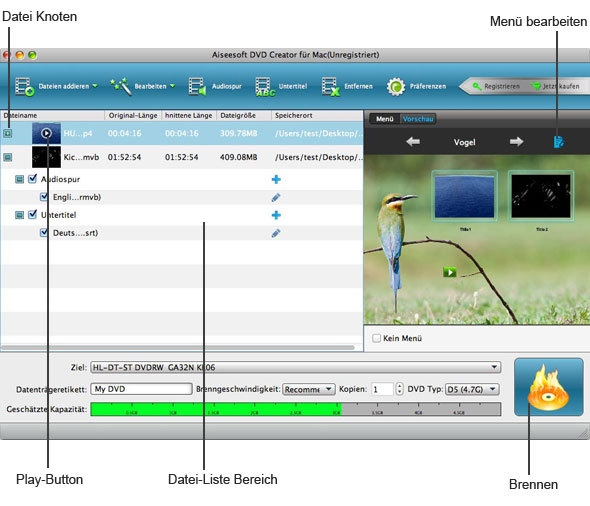Click the Registrieren button label
The height and width of the screenshot is (506, 590).
[502, 87]
